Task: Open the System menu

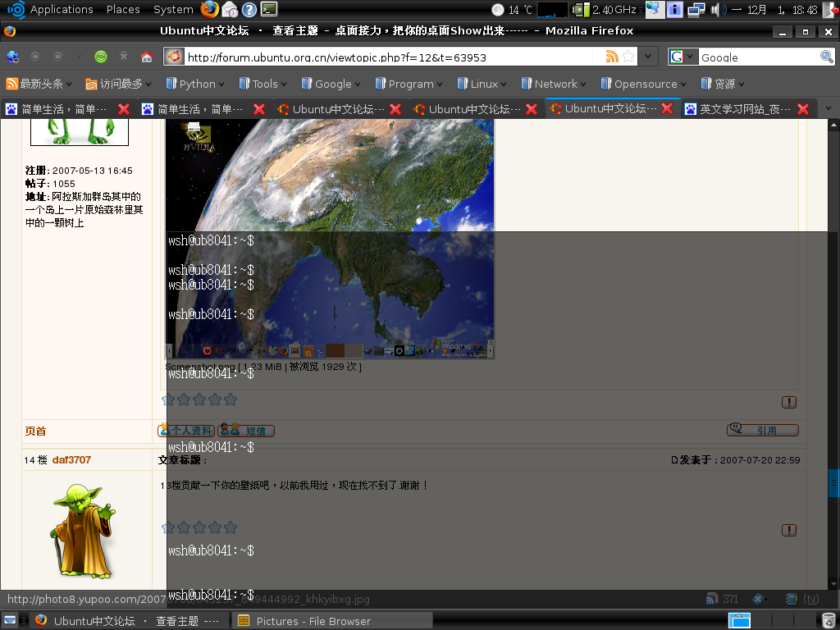Action: coord(173,9)
